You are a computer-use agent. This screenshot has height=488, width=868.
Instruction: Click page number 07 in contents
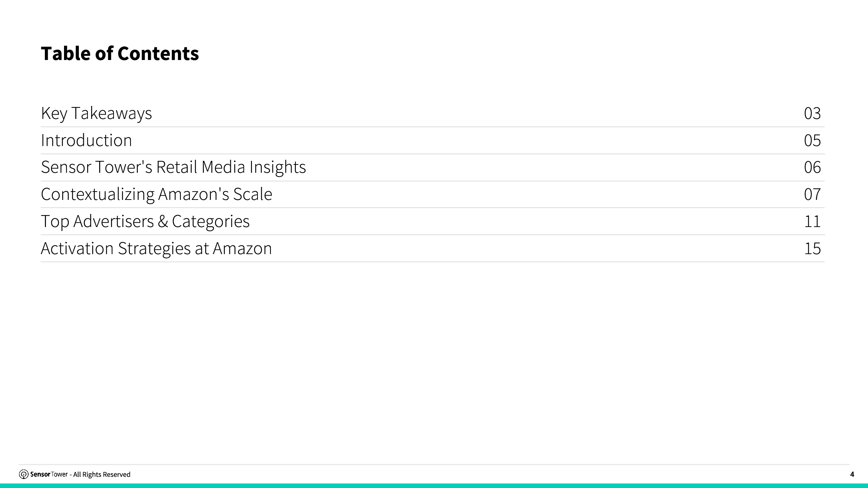click(x=812, y=194)
